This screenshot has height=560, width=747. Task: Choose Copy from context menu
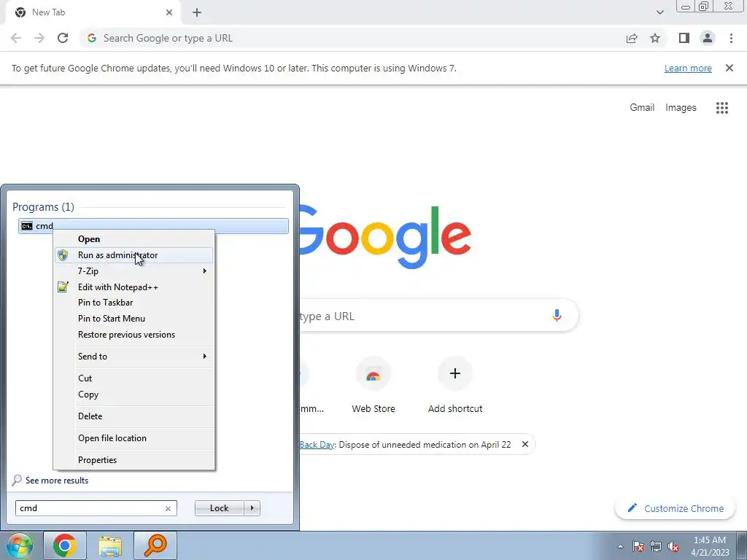coord(134,394)
